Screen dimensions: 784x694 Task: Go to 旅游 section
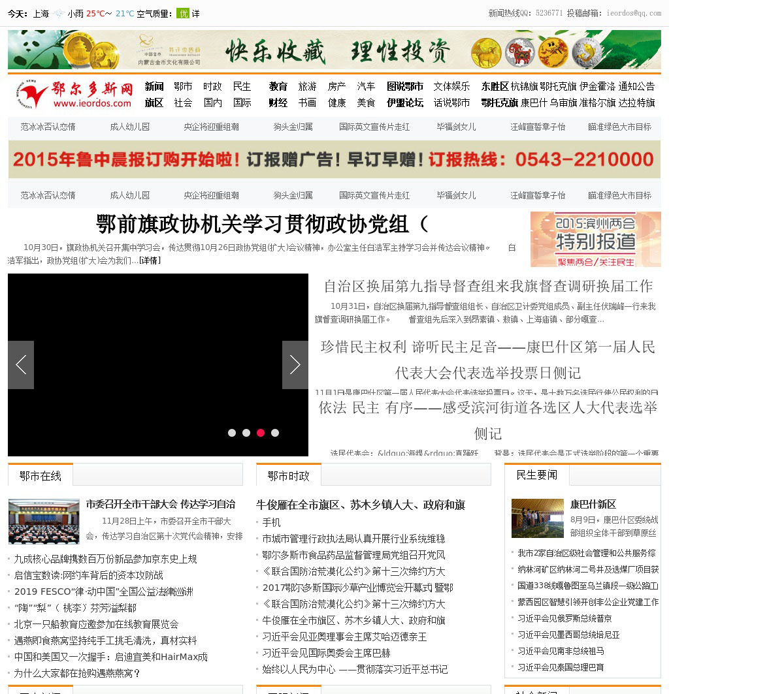pos(308,86)
